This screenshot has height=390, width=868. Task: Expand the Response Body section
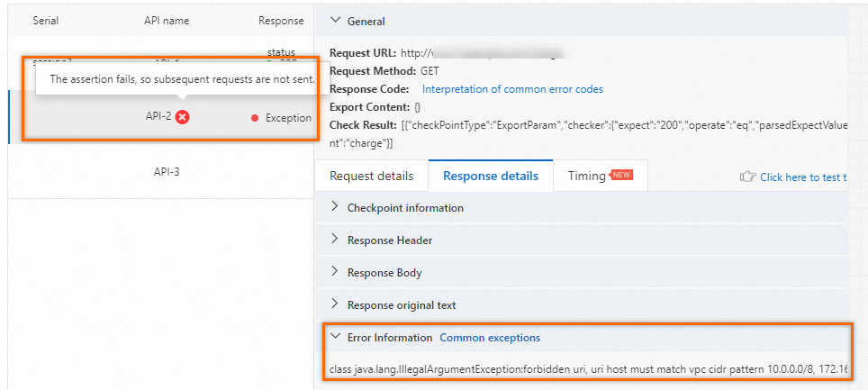[x=336, y=272]
